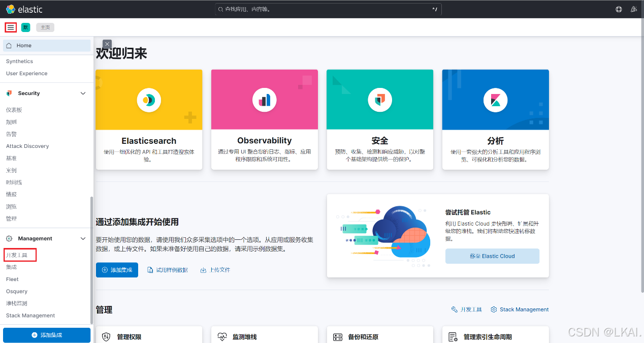The width and height of the screenshot is (644, 343).
Task: Open 堆栈监测 in the sidebar
Action: (16, 303)
